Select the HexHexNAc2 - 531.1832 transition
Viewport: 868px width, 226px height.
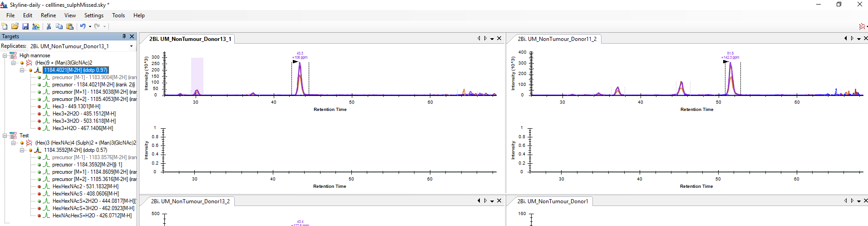point(85,186)
